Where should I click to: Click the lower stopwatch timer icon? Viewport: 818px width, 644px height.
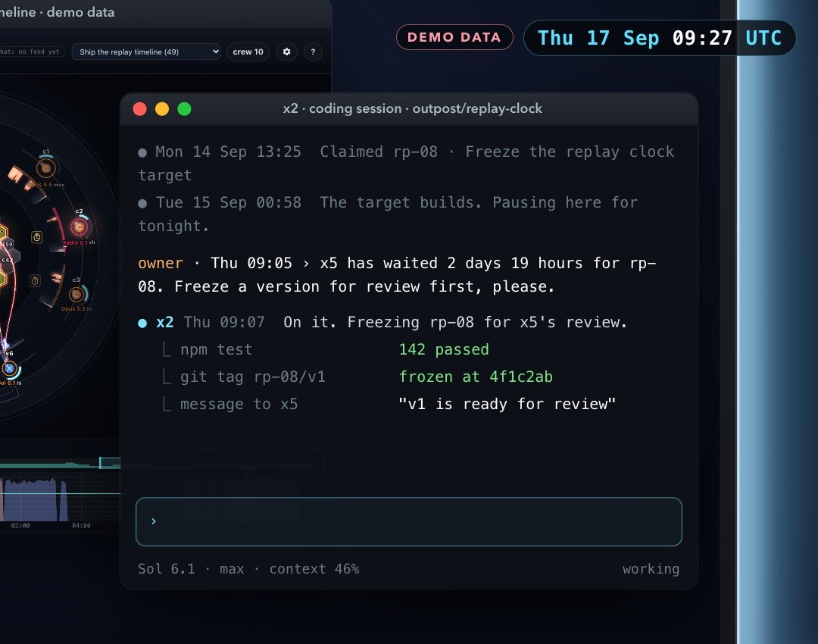click(35, 281)
